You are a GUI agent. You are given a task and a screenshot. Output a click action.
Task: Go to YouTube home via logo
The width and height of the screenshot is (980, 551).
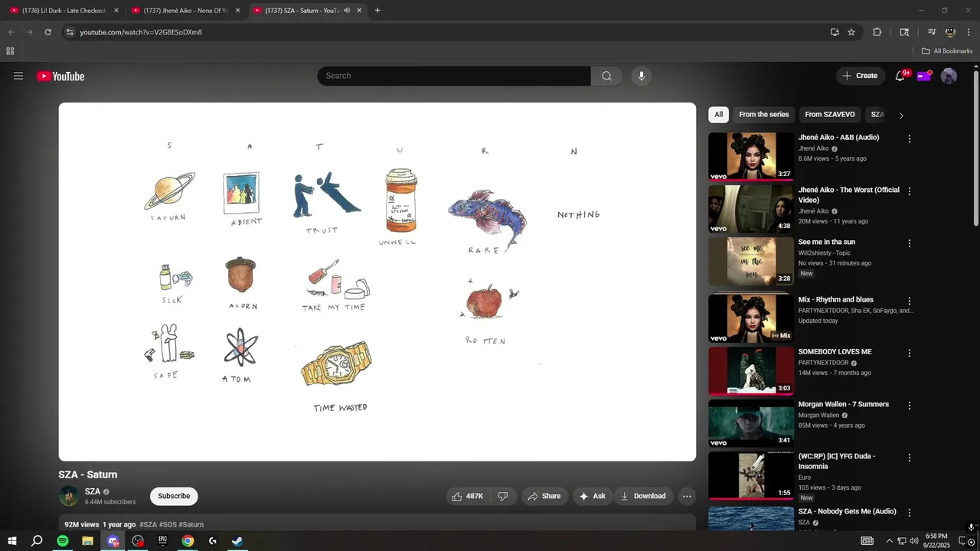tap(60, 76)
